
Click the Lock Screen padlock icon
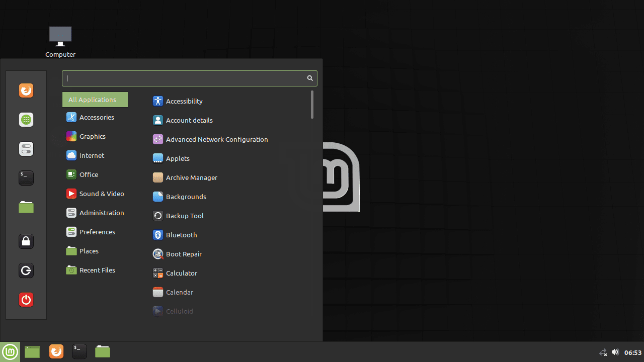click(26, 241)
